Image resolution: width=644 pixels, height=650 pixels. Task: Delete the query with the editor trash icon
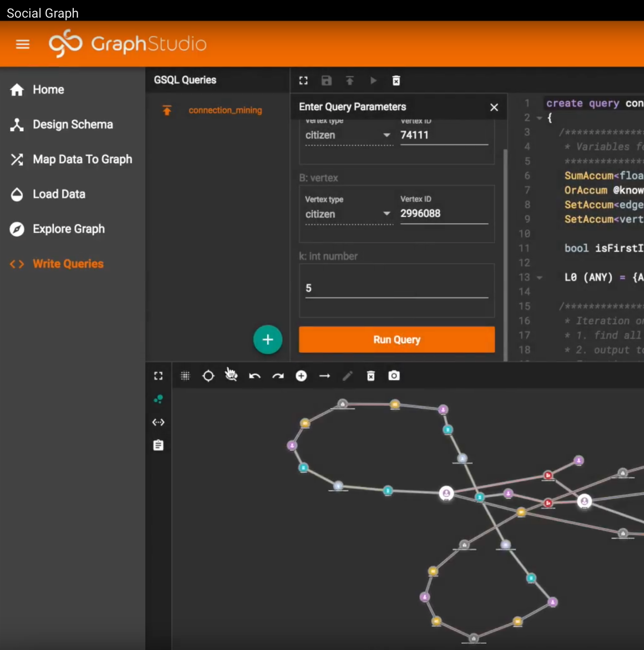pos(396,80)
